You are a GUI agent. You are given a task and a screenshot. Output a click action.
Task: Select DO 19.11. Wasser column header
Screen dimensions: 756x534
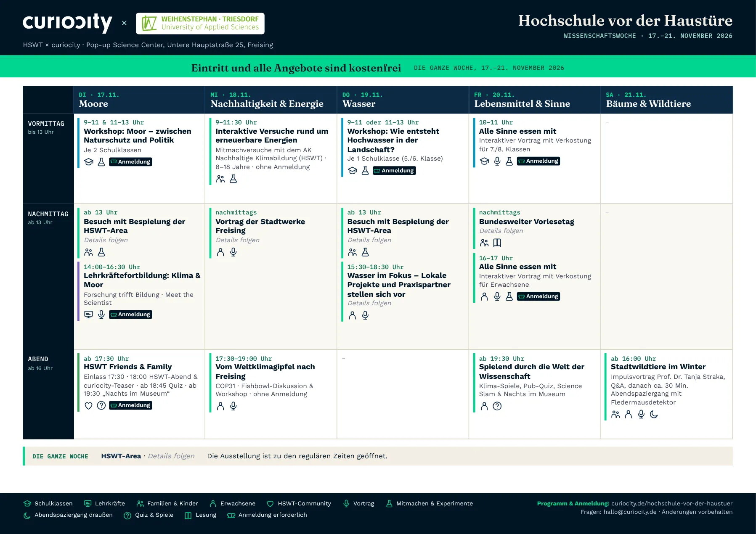click(403, 100)
